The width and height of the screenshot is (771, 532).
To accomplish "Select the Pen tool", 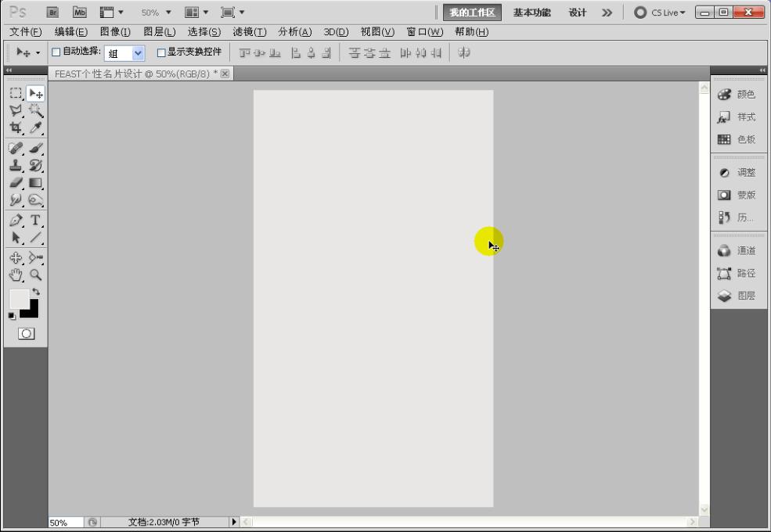I will 16,220.
